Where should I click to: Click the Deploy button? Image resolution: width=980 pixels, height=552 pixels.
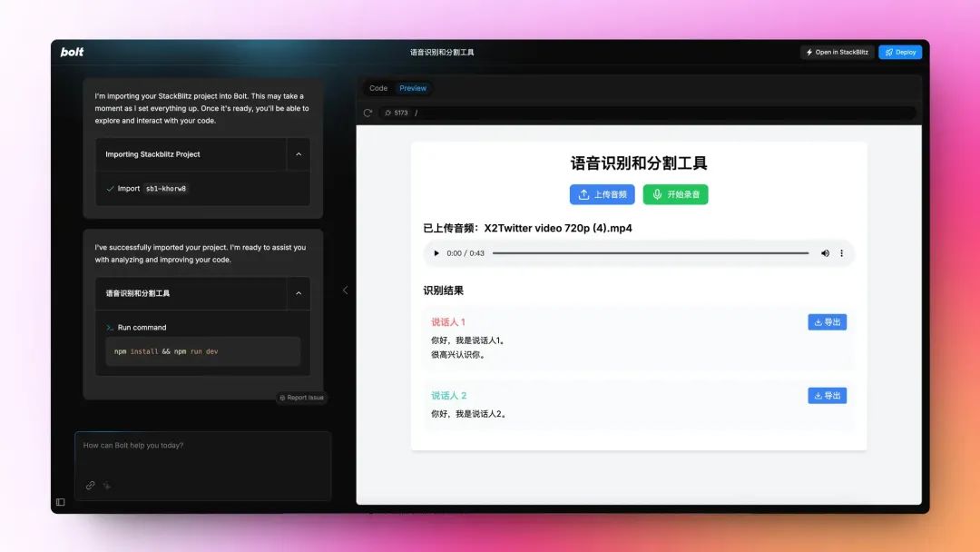[x=900, y=53]
